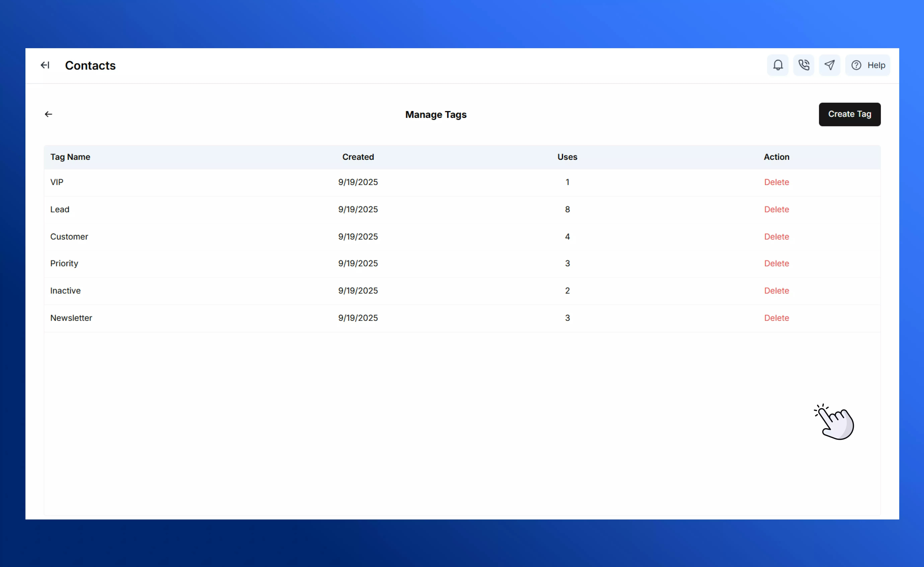Click the Create Tag button
The image size is (924, 567).
click(850, 114)
